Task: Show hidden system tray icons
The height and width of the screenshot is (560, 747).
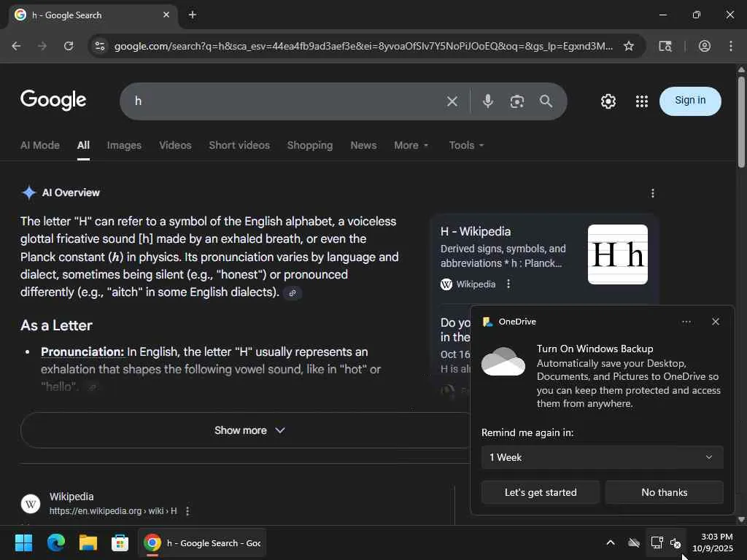Action: (x=611, y=542)
